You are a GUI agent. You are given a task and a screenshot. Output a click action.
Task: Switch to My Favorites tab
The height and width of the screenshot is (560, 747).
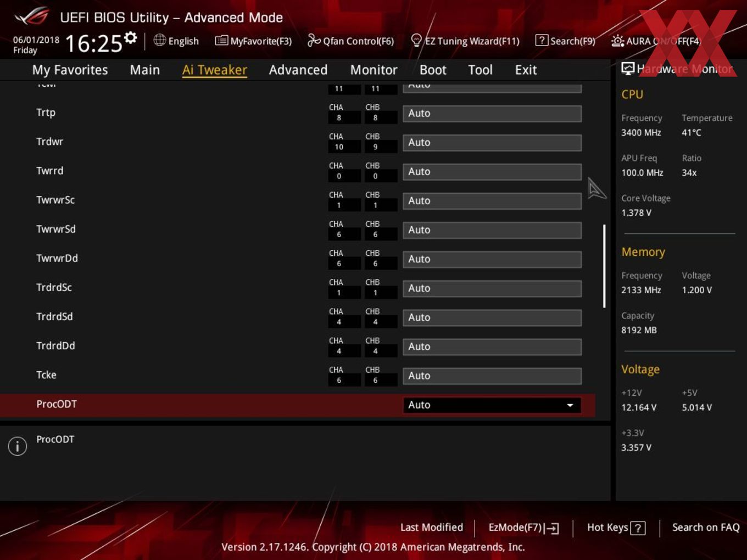point(70,70)
